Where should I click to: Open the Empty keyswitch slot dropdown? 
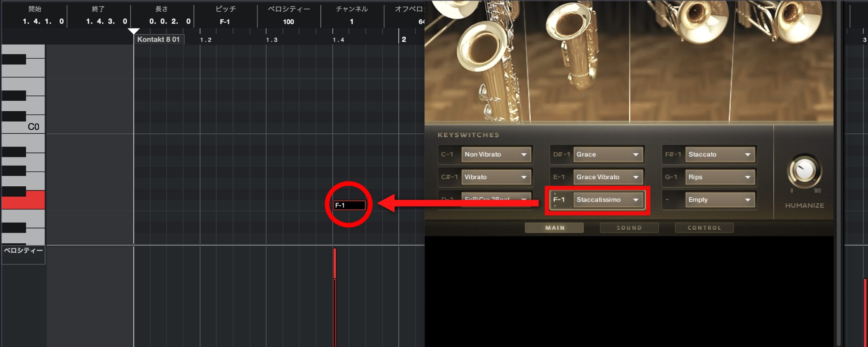(x=720, y=200)
